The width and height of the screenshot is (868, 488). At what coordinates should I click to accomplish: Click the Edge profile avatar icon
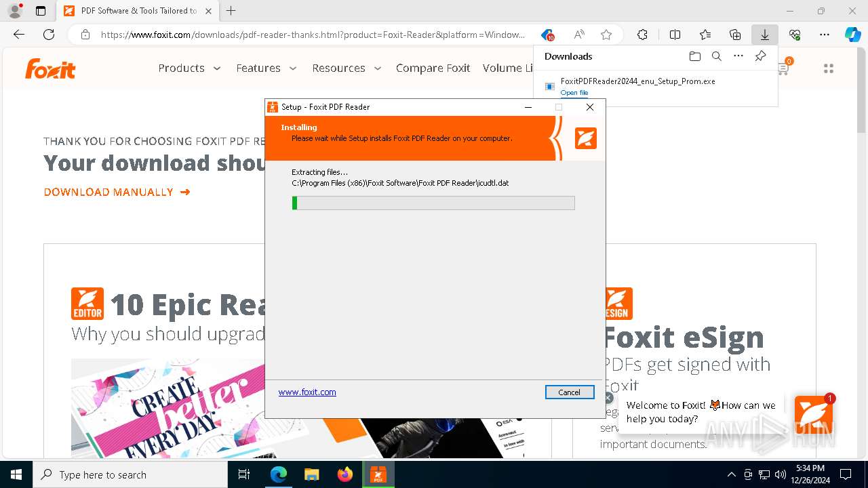[15, 11]
